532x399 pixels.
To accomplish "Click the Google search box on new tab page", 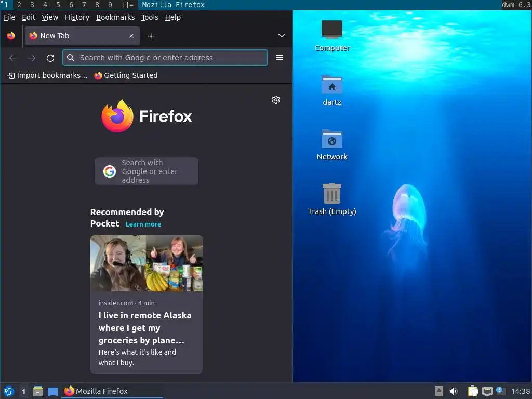I will pyautogui.click(x=146, y=171).
